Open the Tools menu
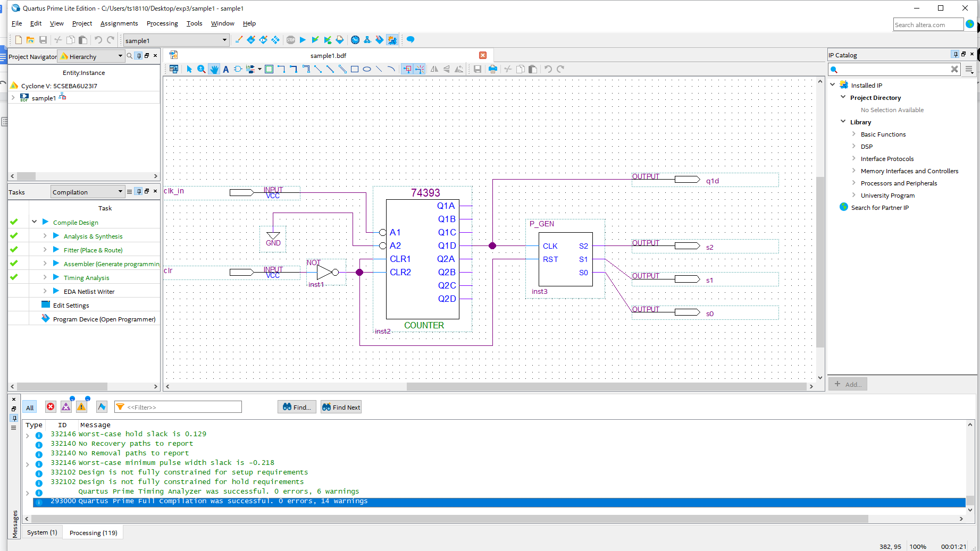The height and width of the screenshot is (551, 980). [194, 23]
